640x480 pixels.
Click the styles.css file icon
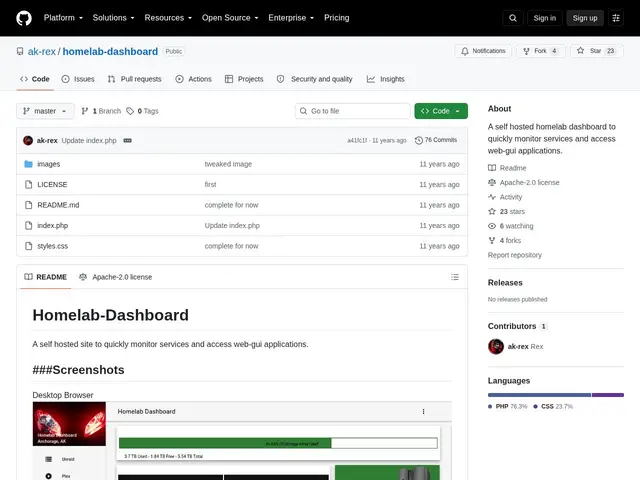point(28,246)
